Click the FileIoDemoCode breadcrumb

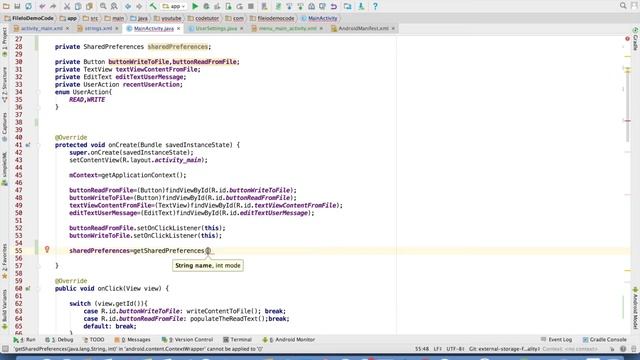[x=29, y=18]
